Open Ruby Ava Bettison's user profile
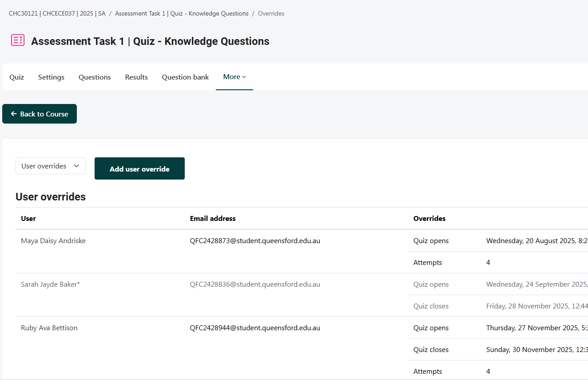 click(49, 328)
